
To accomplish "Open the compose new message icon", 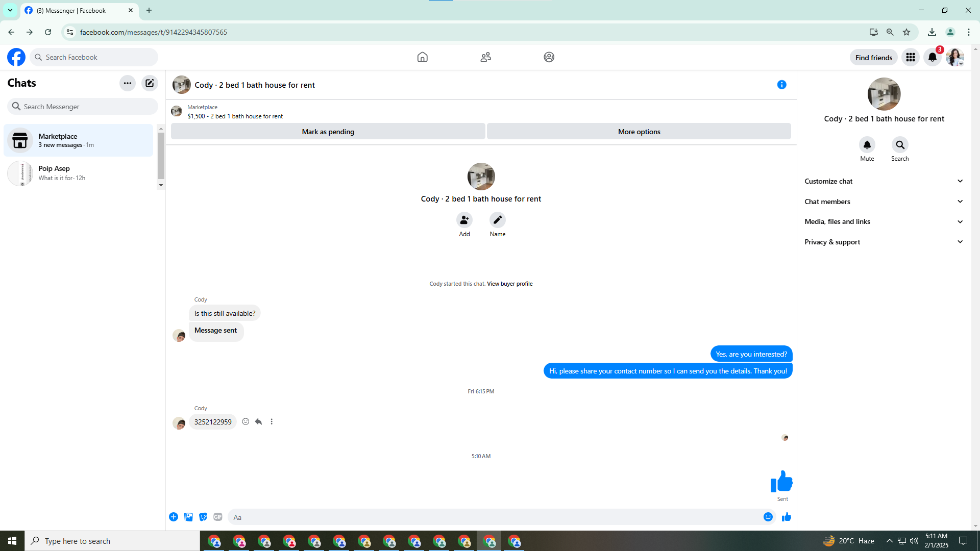I will tap(150, 83).
